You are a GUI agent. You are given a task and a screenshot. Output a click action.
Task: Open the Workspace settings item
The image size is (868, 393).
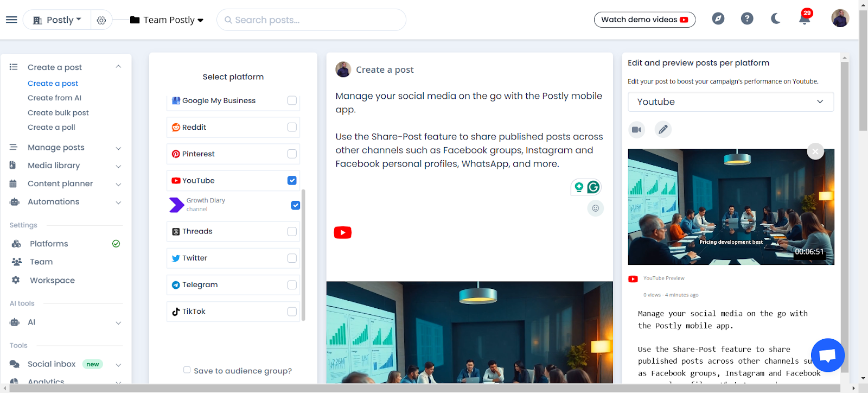point(52,280)
